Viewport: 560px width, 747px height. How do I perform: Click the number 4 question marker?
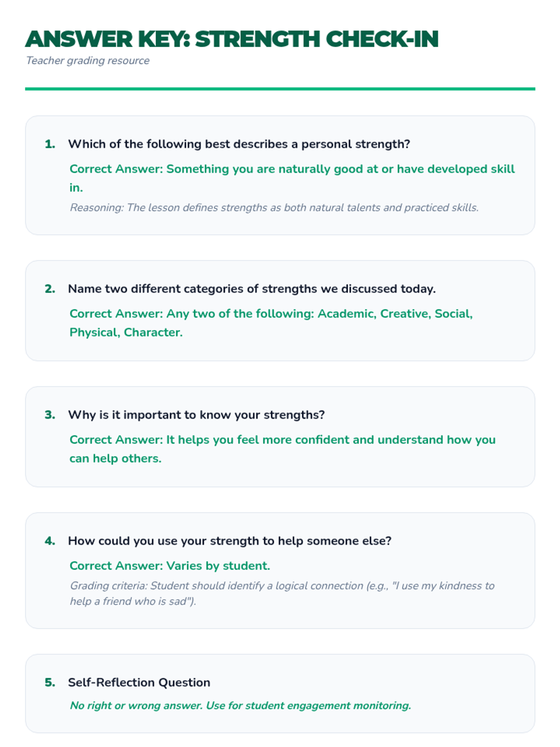(50, 541)
